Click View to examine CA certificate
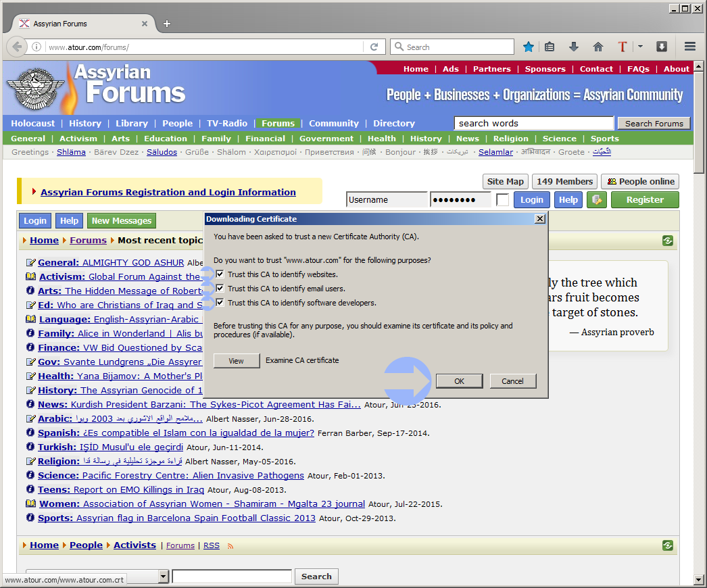Viewport: 707px width, 588px height. pyautogui.click(x=237, y=361)
